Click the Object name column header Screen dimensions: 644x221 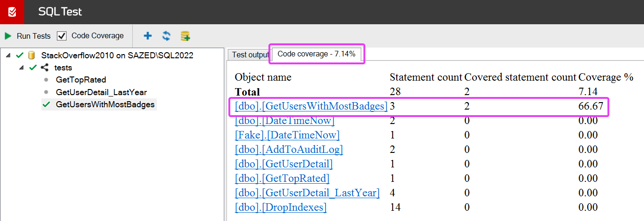coord(263,77)
